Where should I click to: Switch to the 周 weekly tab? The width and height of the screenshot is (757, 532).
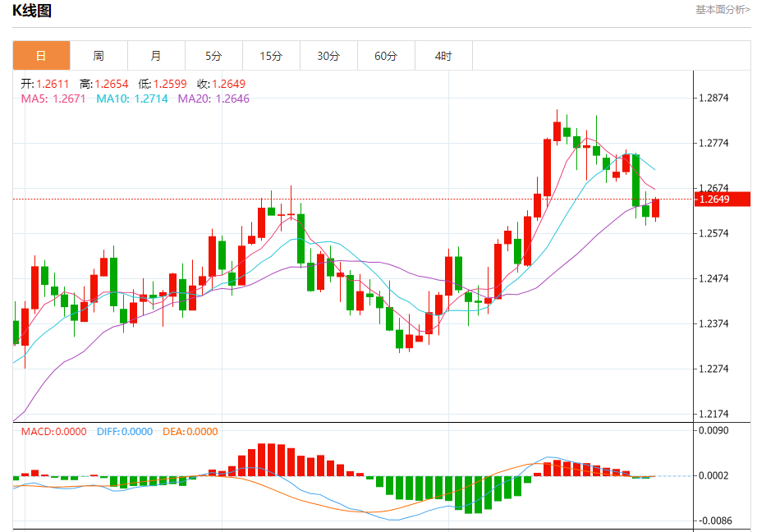pyautogui.click(x=99, y=56)
